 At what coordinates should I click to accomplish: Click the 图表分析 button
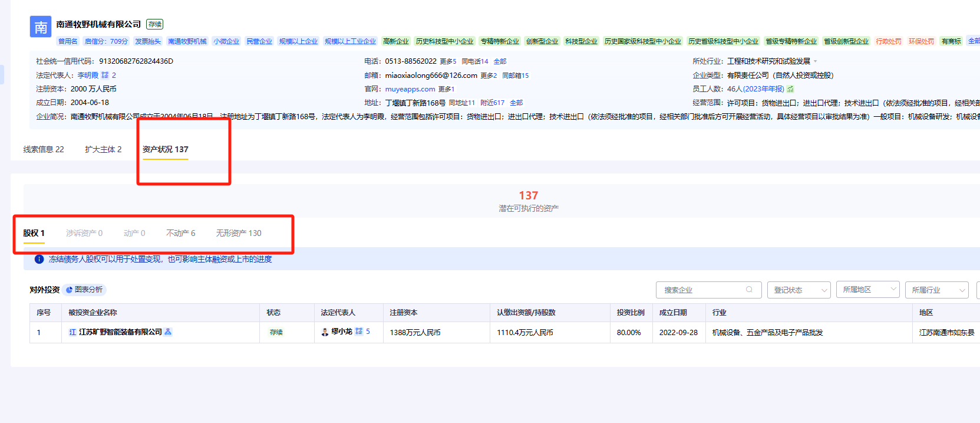coord(85,290)
